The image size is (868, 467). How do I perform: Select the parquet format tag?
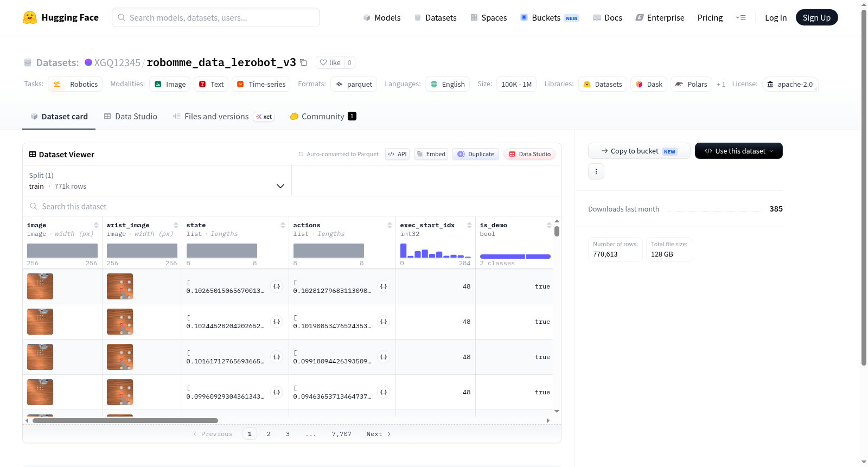(x=354, y=84)
